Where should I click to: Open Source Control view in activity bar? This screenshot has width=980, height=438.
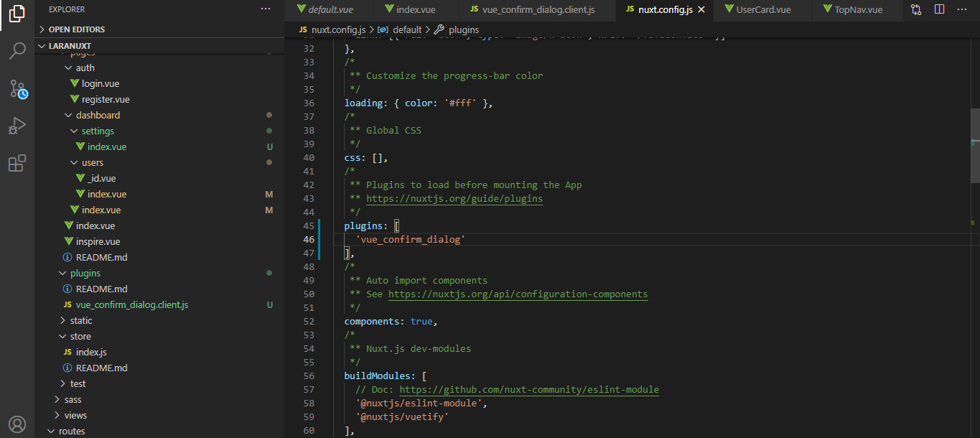[x=17, y=89]
